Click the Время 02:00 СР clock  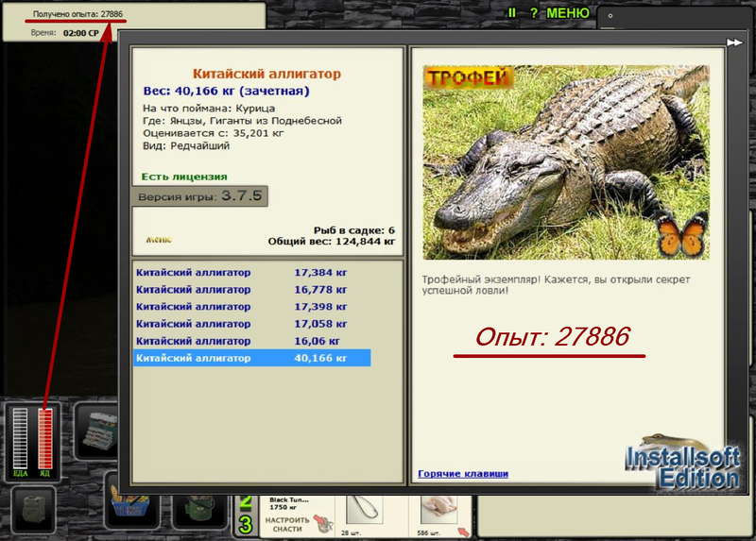point(64,33)
